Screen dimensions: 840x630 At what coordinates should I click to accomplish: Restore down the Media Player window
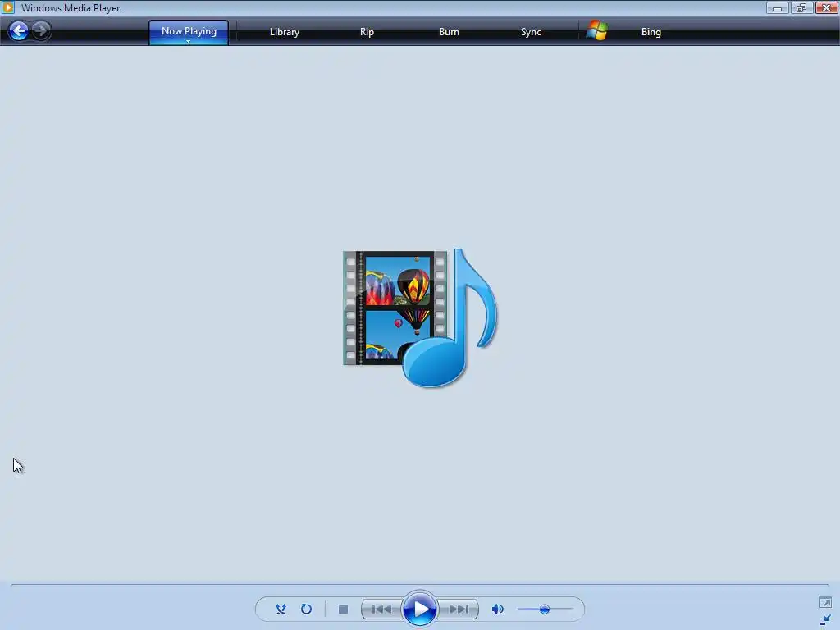(801, 8)
